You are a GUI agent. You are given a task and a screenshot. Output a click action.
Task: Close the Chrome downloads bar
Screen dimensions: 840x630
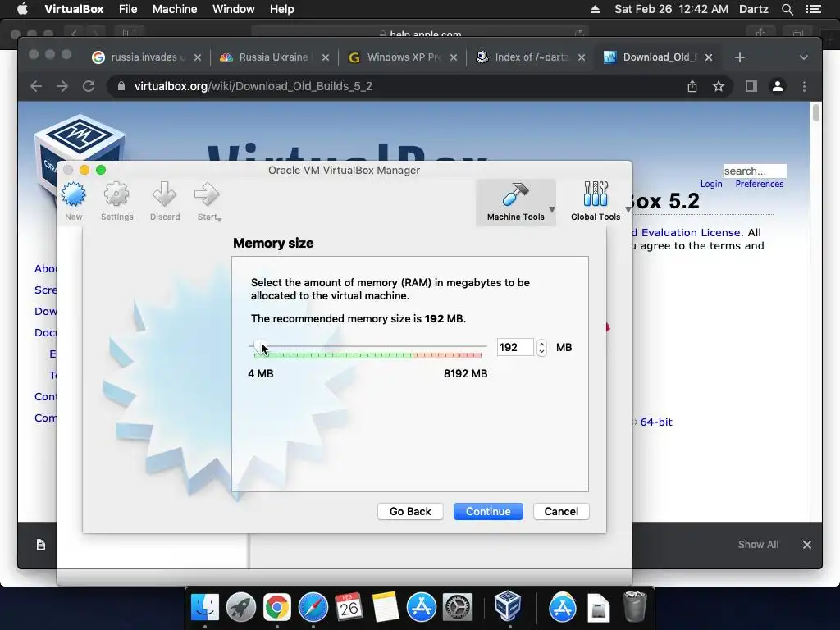(807, 545)
